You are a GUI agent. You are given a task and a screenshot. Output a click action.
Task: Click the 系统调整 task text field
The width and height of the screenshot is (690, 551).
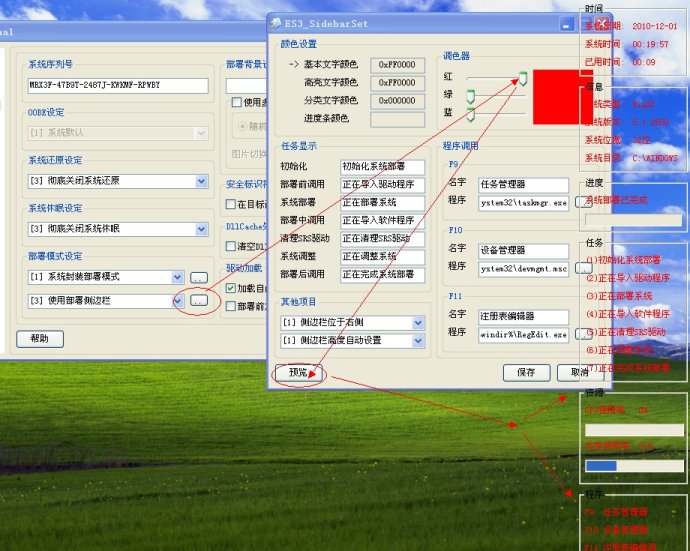[x=382, y=257]
